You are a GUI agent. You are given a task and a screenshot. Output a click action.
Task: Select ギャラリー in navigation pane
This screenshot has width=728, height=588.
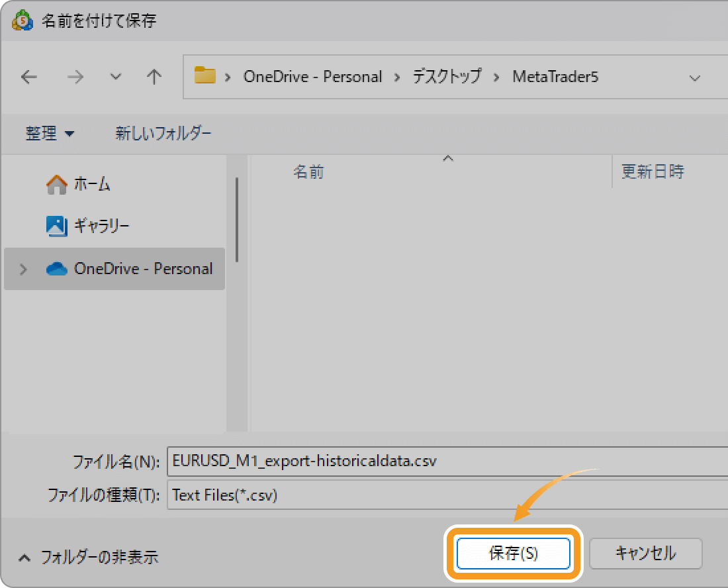[x=114, y=226]
